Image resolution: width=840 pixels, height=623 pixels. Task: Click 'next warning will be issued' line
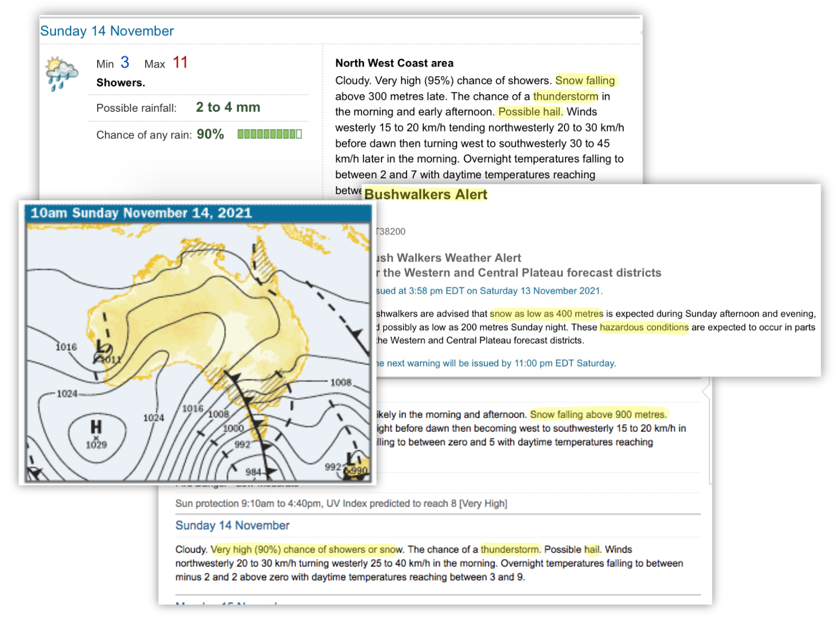tap(496, 363)
